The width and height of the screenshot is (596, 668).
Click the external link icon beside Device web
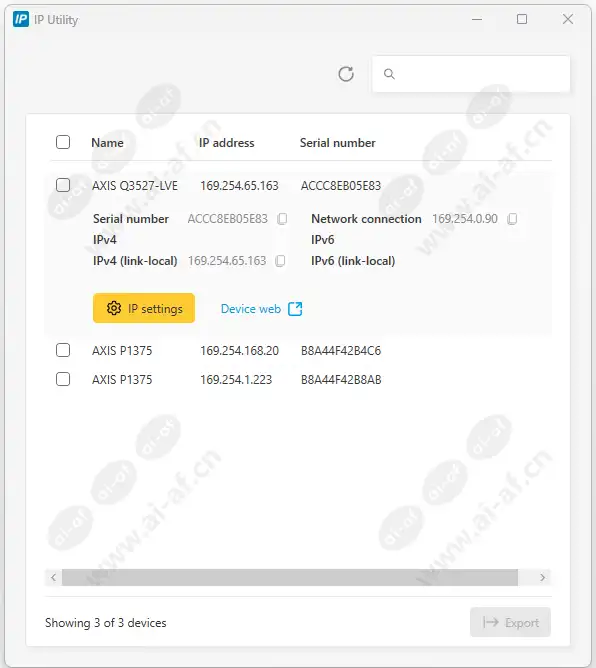[x=295, y=309]
